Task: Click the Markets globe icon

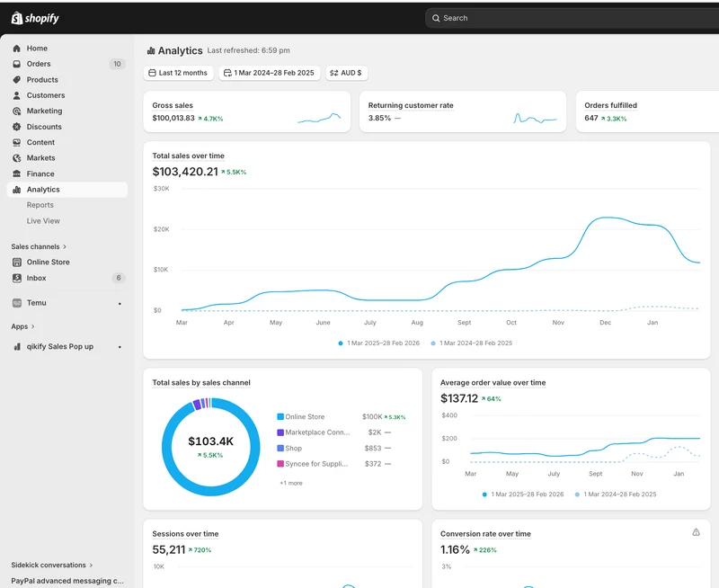Action: click(16, 157)
